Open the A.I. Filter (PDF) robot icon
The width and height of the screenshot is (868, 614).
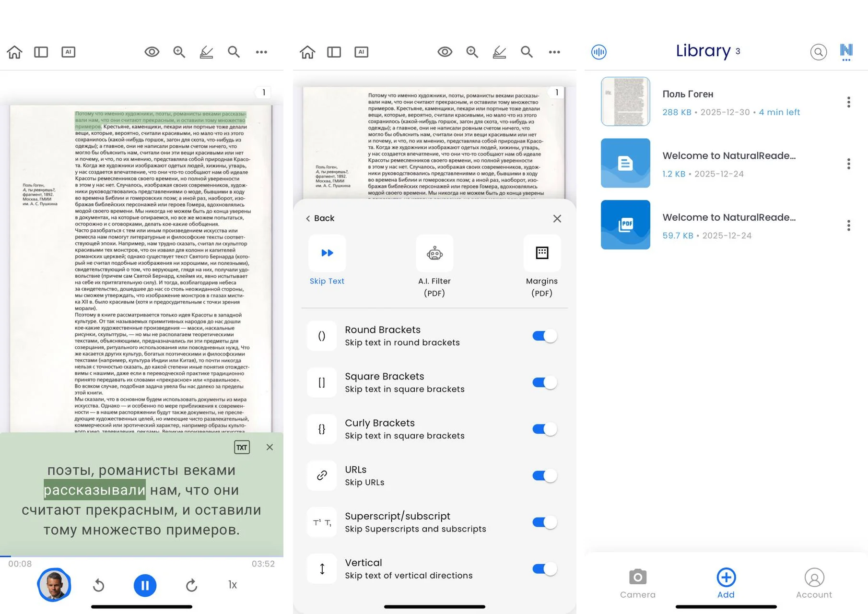pyautogui.click(x=434, y=253)
